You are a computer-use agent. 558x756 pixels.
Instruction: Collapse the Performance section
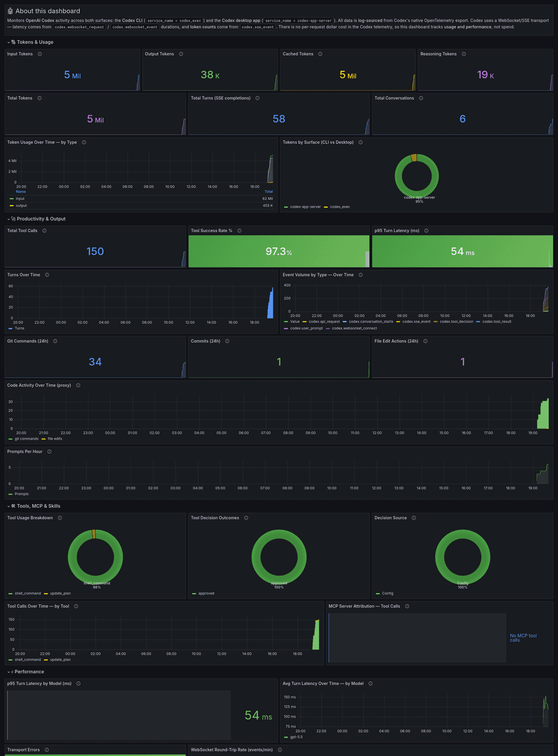(26, 672)
